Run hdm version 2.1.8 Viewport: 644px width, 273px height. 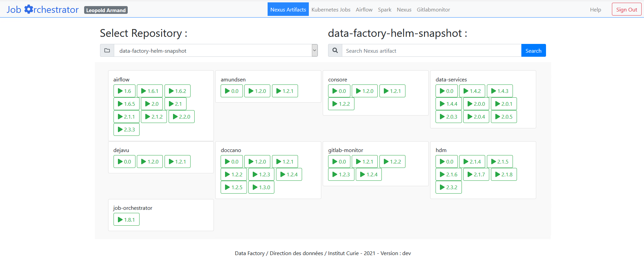504,174
